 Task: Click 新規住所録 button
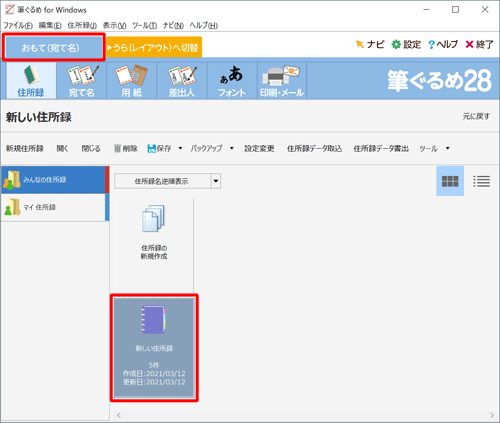pyautogui.click(x=25, y=148)
